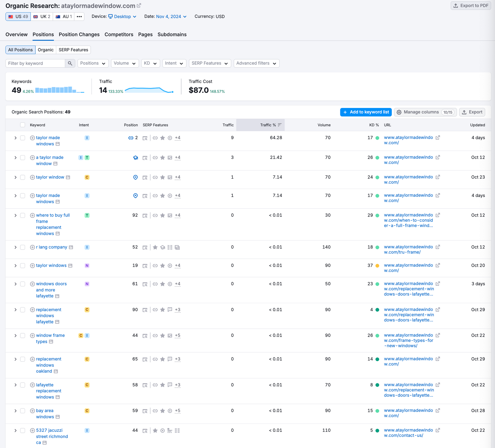
Task: Check the box for 'taylor window' row
Action: coord(23,177)
